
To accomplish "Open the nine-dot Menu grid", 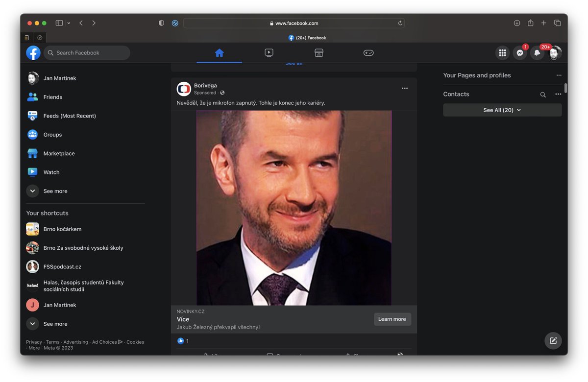I will coord(502,53).
